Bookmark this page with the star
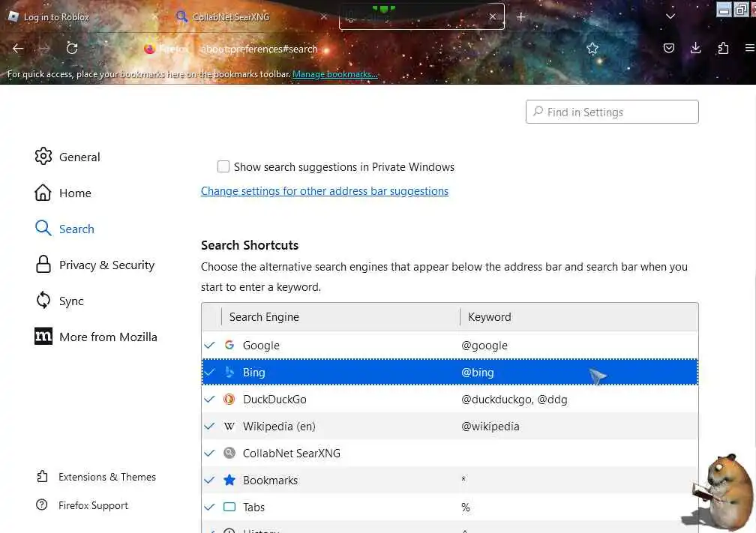 click(592, 48)
